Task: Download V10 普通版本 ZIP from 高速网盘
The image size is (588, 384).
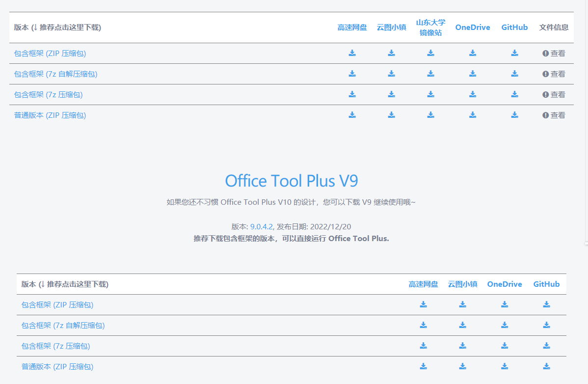Action: coord(352,115)
